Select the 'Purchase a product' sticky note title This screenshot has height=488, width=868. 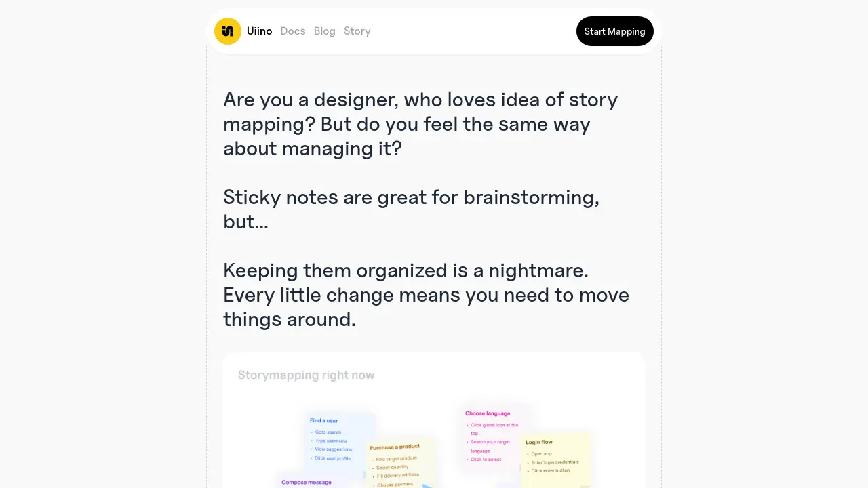[395, 447]
